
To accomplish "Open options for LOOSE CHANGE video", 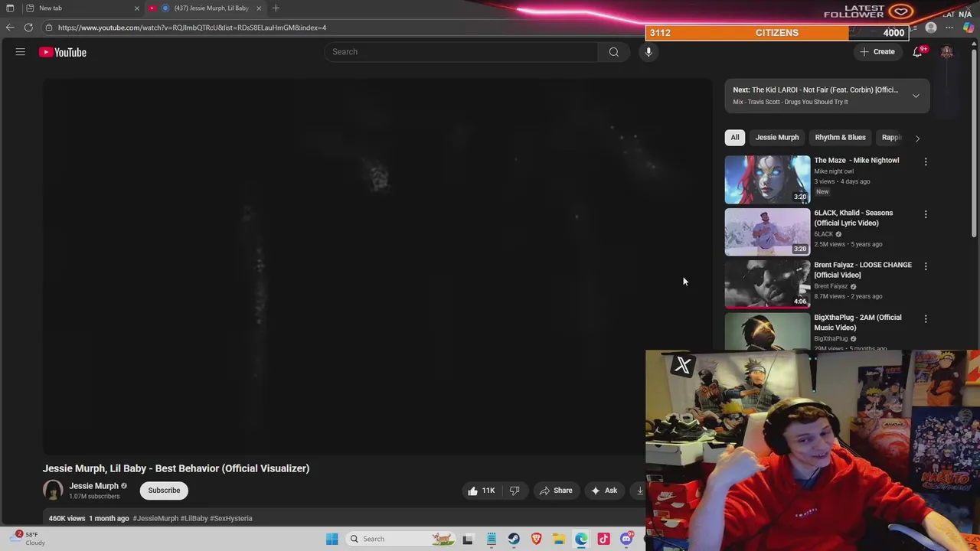I will (x=926, y=266).
